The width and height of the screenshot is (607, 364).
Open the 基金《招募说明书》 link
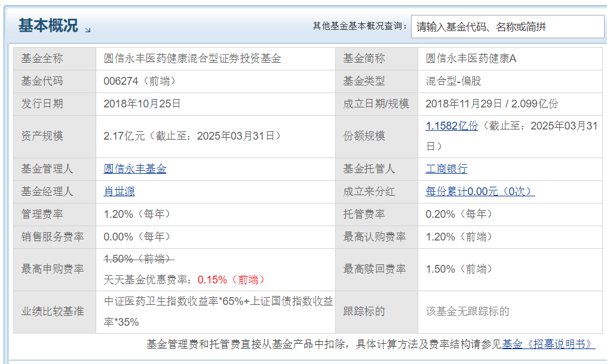[x=548, y=344]
